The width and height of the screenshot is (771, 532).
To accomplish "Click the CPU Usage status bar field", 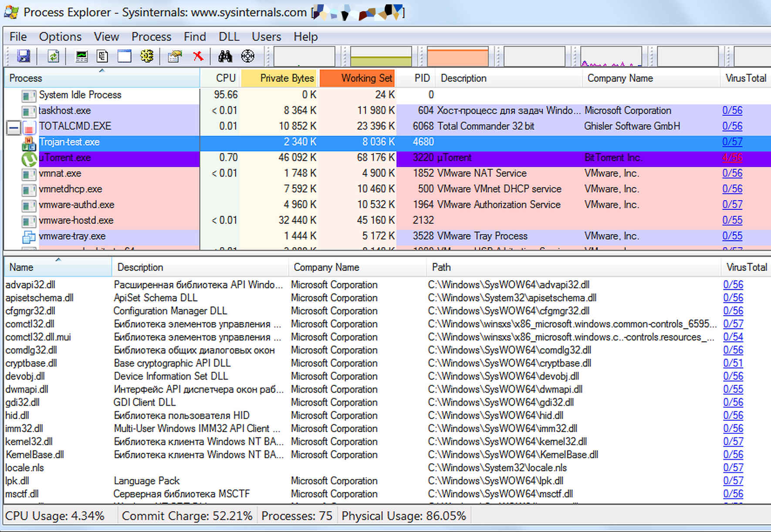I will point(61,516).
